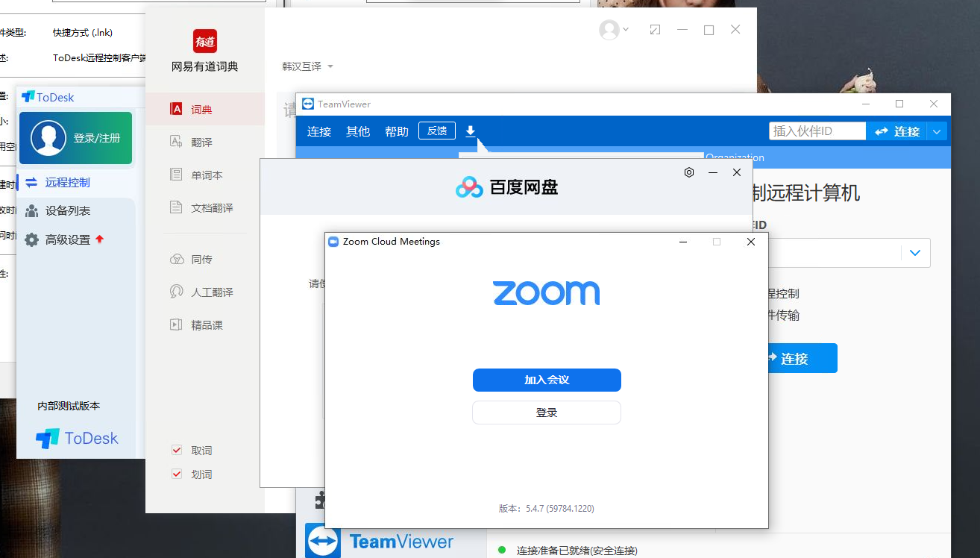Screen dimensions: 980x558
Task: Select 远程控制 in ToDesk sidebar
Action: [x=67, y=182]
